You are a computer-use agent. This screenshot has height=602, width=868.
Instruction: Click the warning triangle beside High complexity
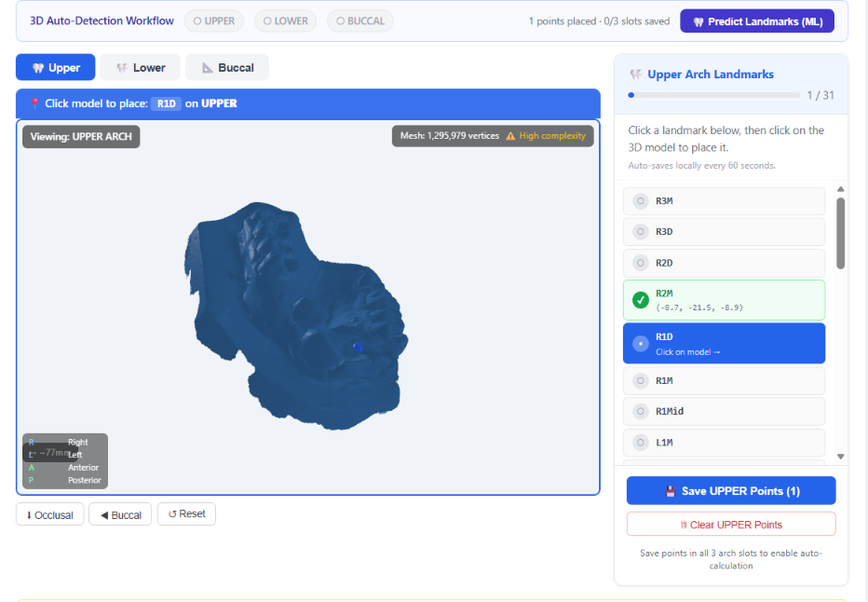point(510,136)
